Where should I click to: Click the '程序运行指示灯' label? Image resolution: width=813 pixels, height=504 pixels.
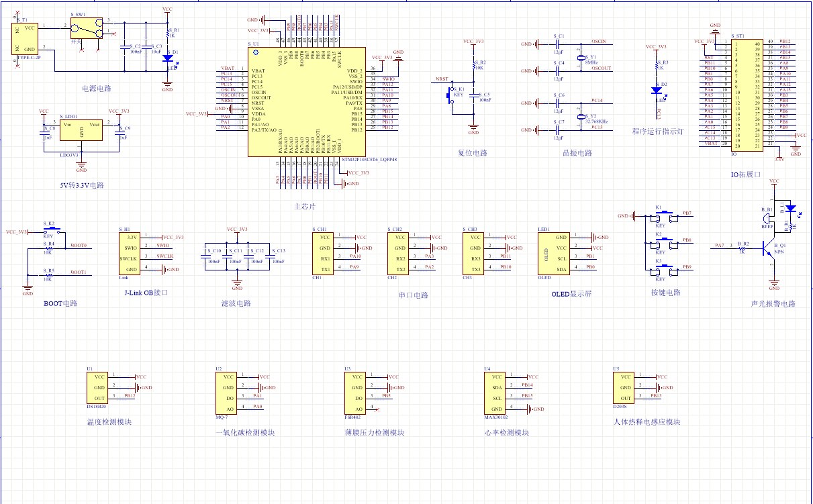[658, 132]
